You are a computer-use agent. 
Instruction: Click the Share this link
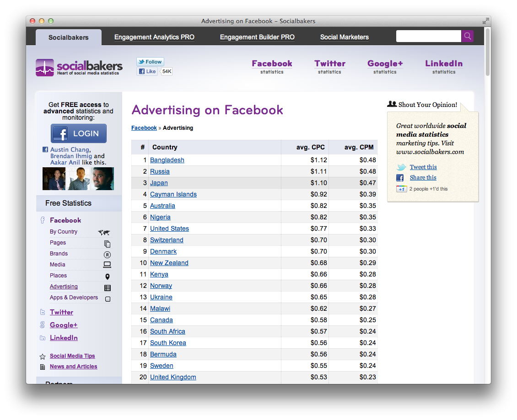423,178
